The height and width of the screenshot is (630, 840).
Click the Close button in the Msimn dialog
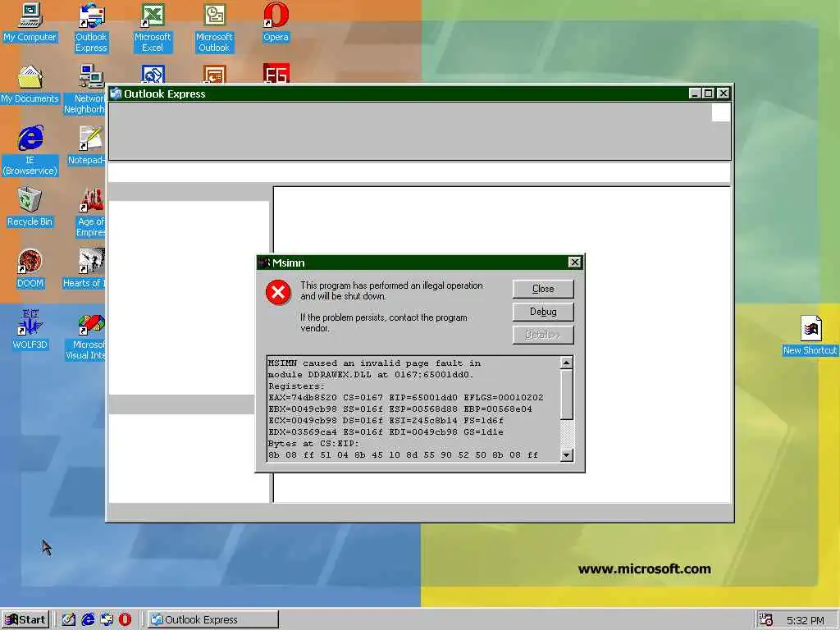click(543, 289)
